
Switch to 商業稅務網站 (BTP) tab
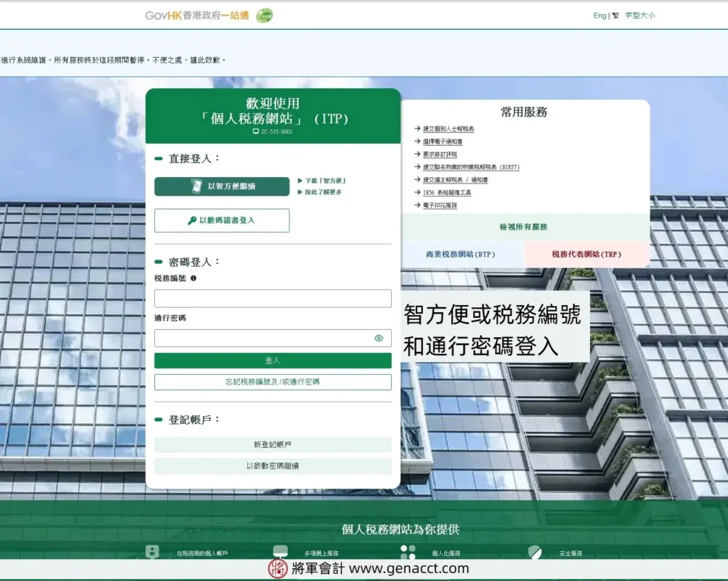coord(461,254)
